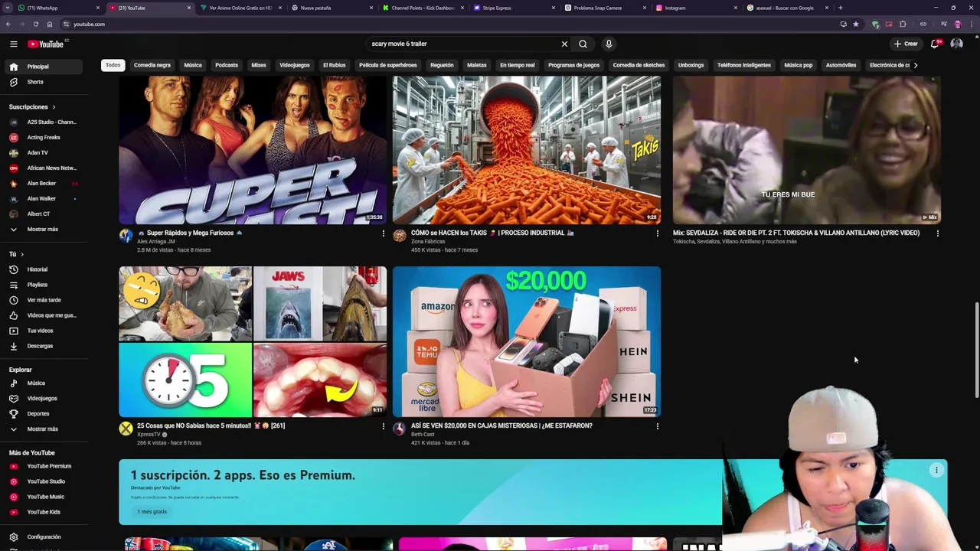Play the Super Rápidos thumbnail
Screen dimensions: 980x551
(253, 150)
